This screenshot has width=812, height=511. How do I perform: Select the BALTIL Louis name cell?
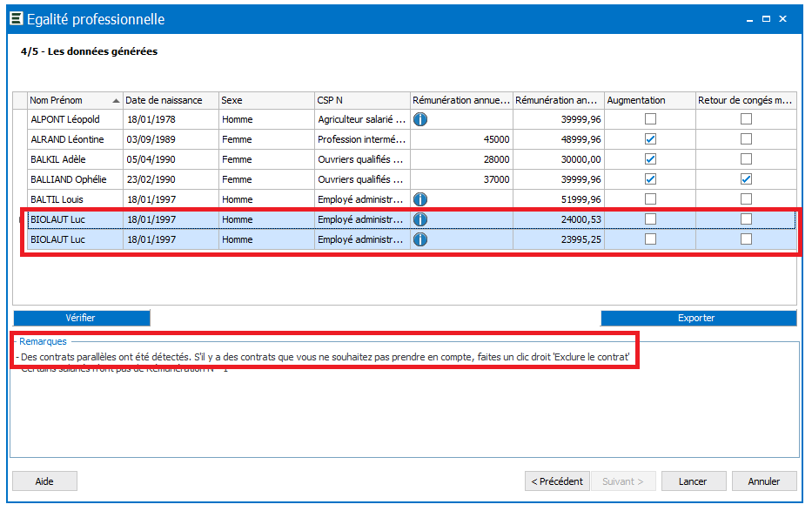tap(75, 199)
